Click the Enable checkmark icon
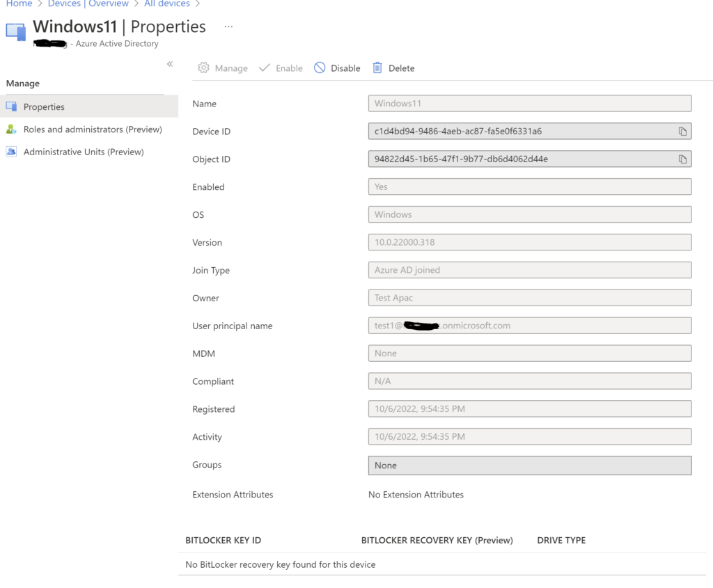The height and width of the screenshot is (588, 713). coord(264,68)
